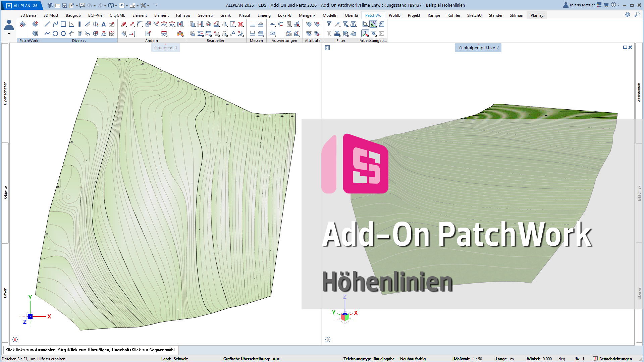Click the Save disk icon in quick access
Viewport: 644px width, 362px height.
(64, 5)
